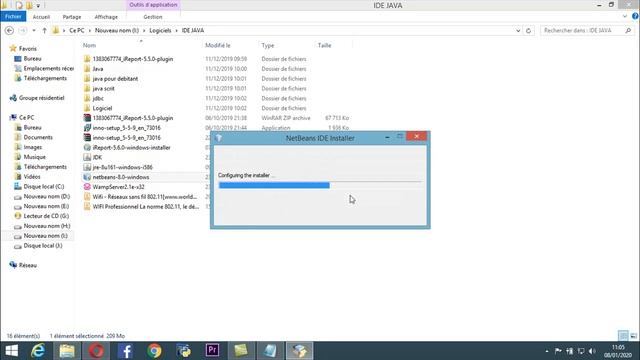Screen dimensions: 640x360
Task: Switch to large icons view in status bar
Action: 633,336
